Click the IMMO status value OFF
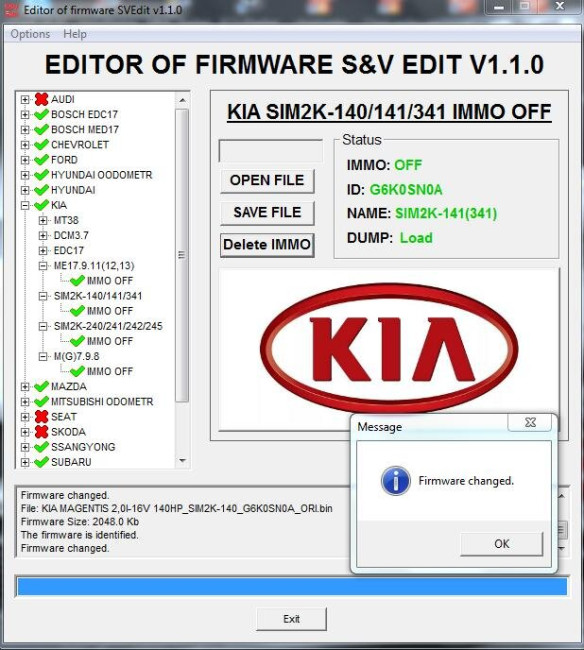 click(x=408, y=165)
